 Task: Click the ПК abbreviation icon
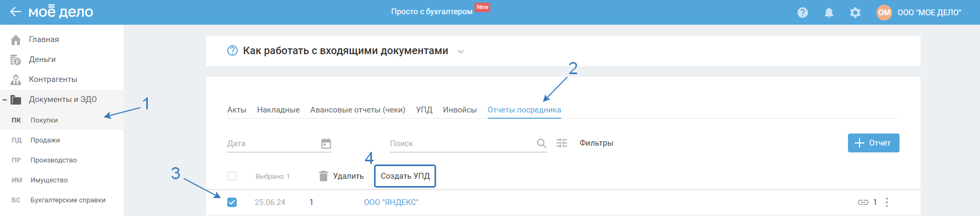pos(16,120)
